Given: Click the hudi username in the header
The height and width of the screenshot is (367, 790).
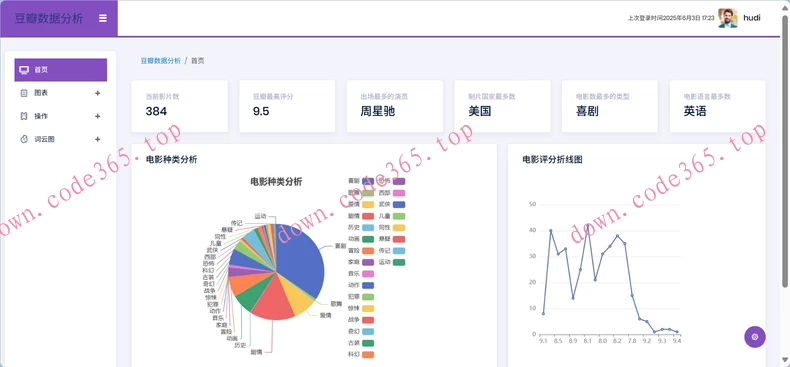Looking at the screenshot, I should [752, 18].
